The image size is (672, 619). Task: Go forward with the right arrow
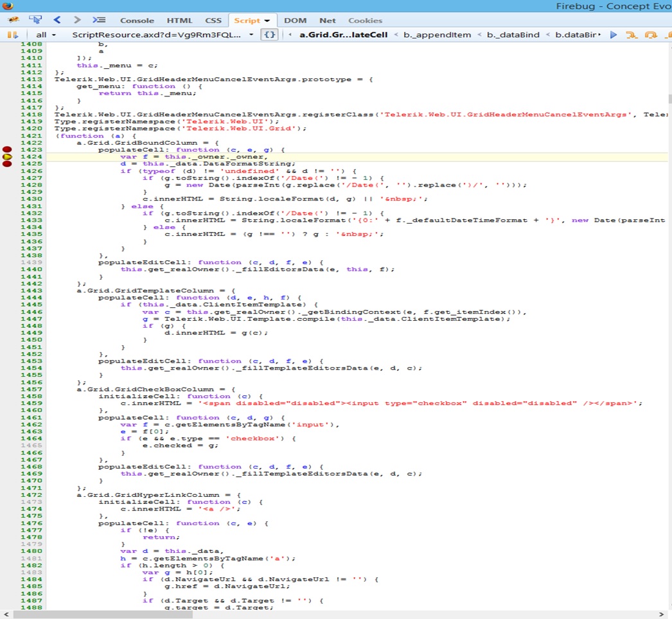[x=76, y=20]
